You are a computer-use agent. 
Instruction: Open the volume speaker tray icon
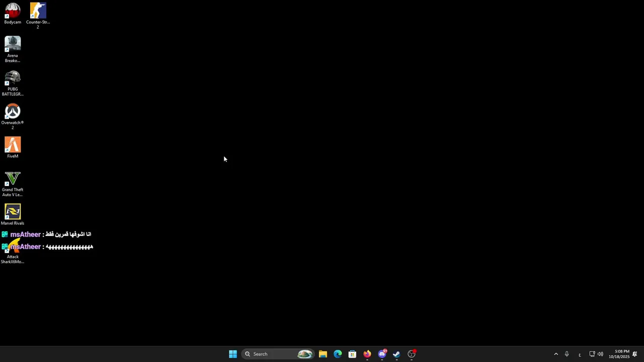600,354
